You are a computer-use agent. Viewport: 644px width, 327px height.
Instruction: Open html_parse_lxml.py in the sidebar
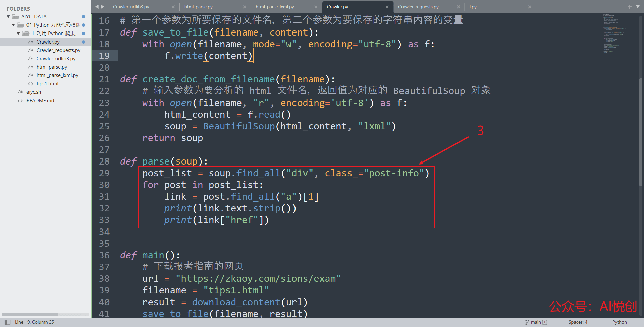click(x=57, y=75)
